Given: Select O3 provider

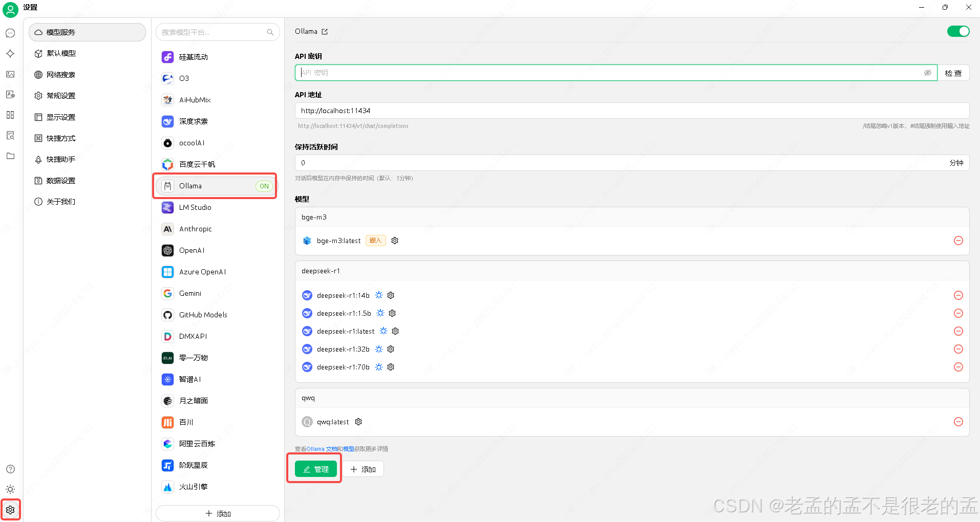Looking at the screenshot, I should tap(218, 78).
